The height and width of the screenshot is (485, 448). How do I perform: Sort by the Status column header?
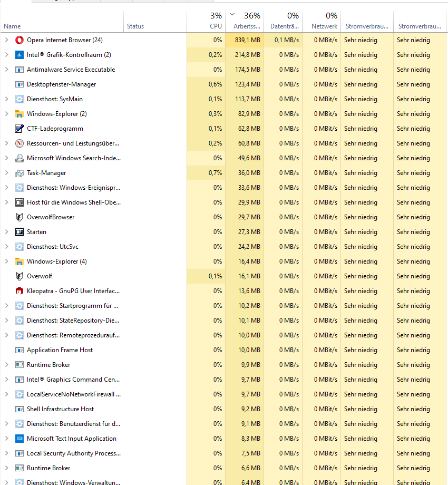(x=155, y=22)
